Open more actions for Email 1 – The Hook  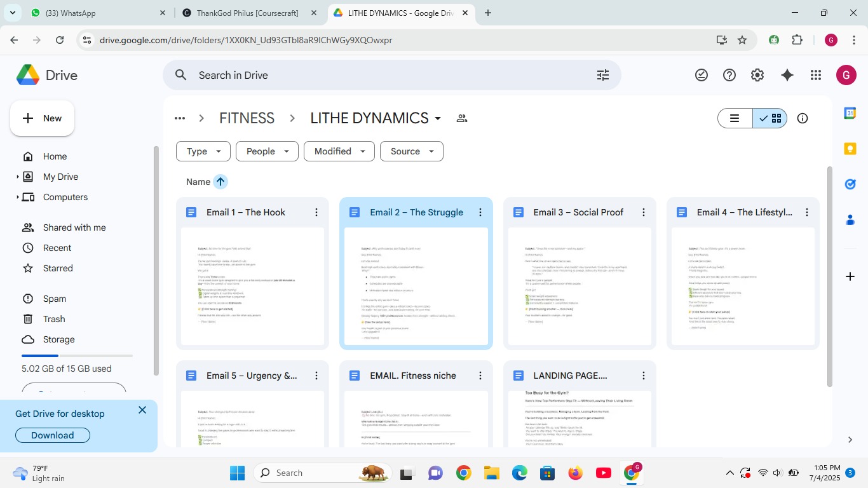click(316, 212)
